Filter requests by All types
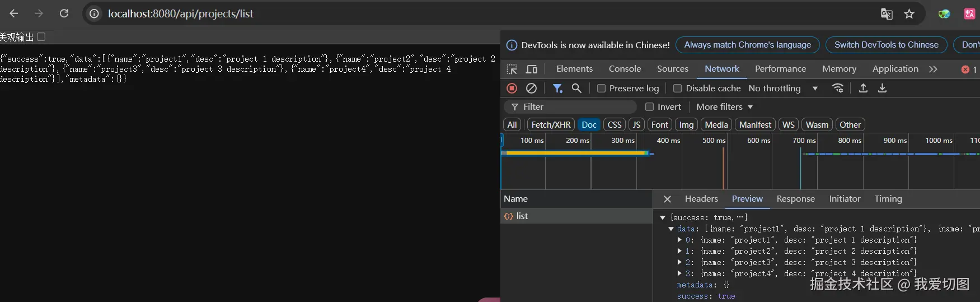 pyautogui.click(x=512, y=125)
